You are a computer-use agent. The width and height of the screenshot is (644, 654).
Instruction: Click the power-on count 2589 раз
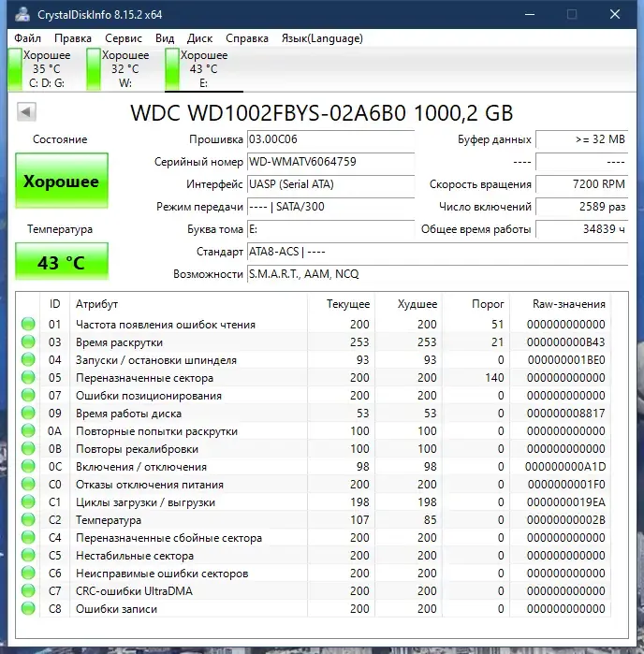point(582,207)
